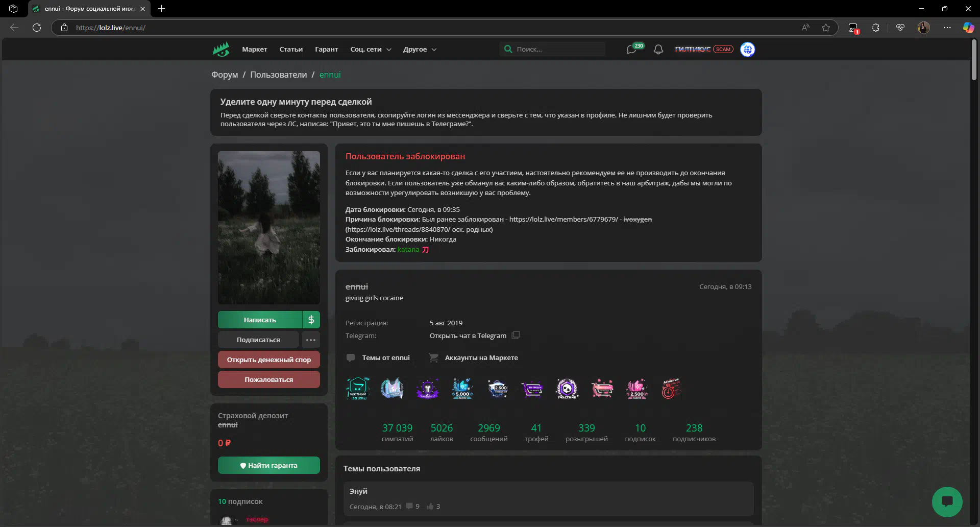Open the 339 розыгрышей counter
The image size is (980, 527).
tap(586, 432)
